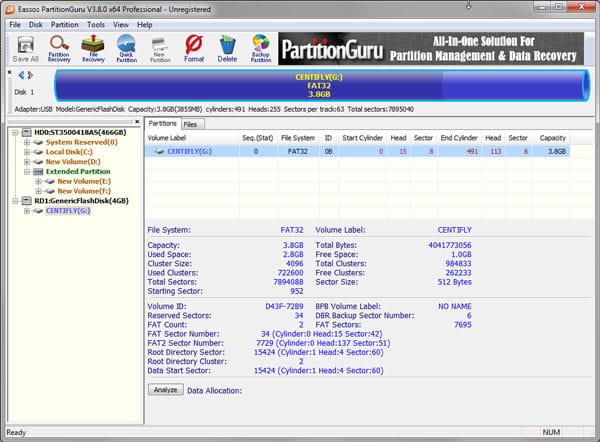Click the Delete partition icon
The height and width of the screenshot is (442, 600).
pos(227,47)
